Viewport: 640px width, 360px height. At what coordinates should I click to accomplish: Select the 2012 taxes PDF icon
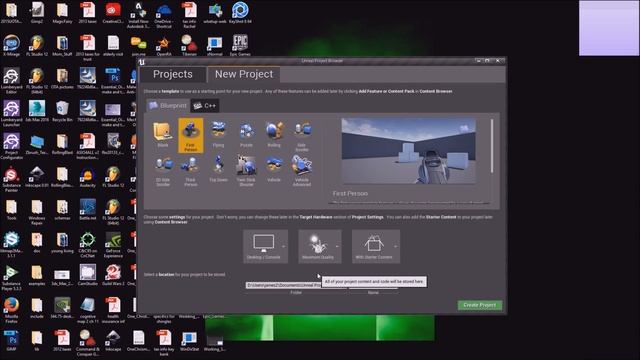click(x=62, y=341)
